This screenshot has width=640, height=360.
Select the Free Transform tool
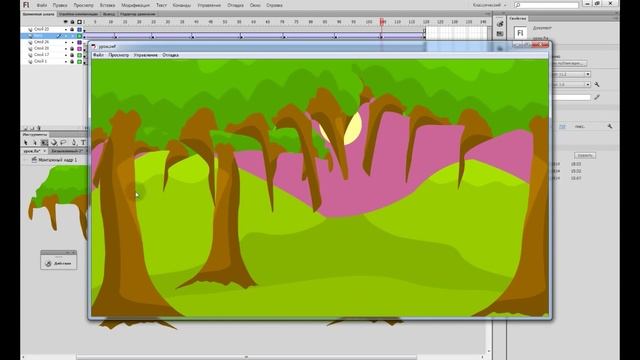coord(44,142)
